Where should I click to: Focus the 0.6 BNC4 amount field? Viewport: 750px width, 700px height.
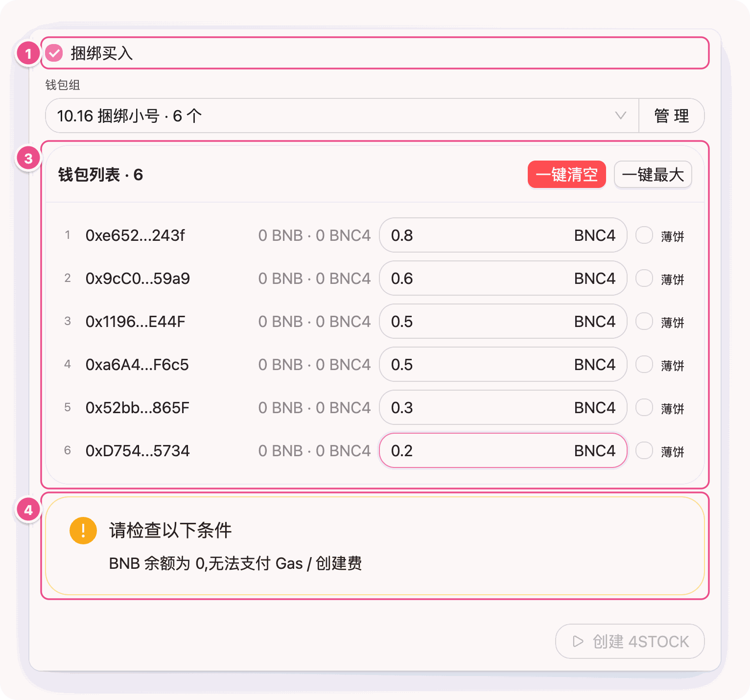[x=503, y=279]
